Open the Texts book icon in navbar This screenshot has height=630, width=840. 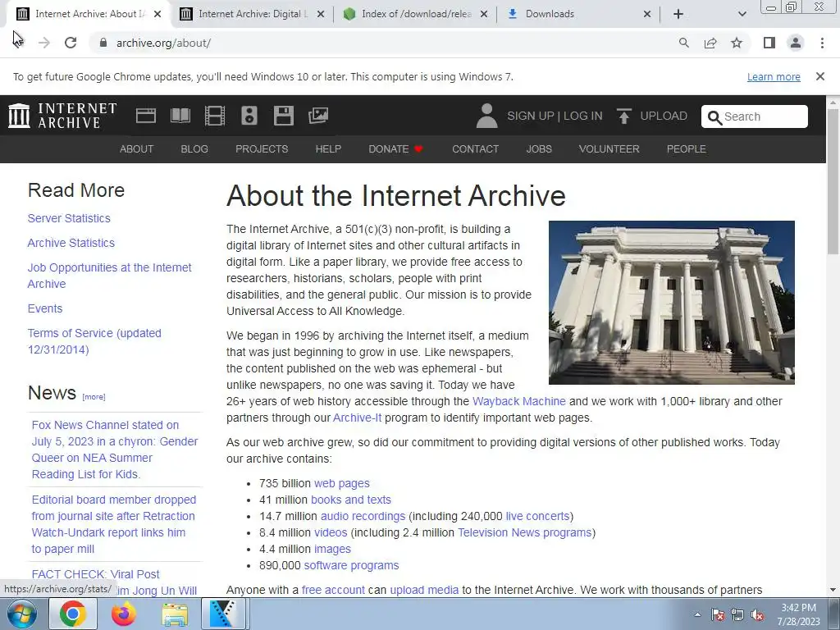[x=180, y=116]
